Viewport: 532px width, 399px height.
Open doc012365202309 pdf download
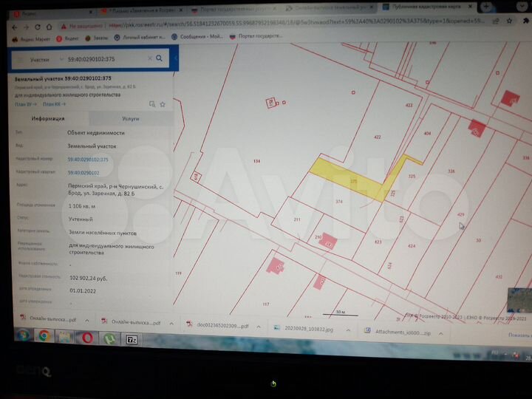pos(218,325)
